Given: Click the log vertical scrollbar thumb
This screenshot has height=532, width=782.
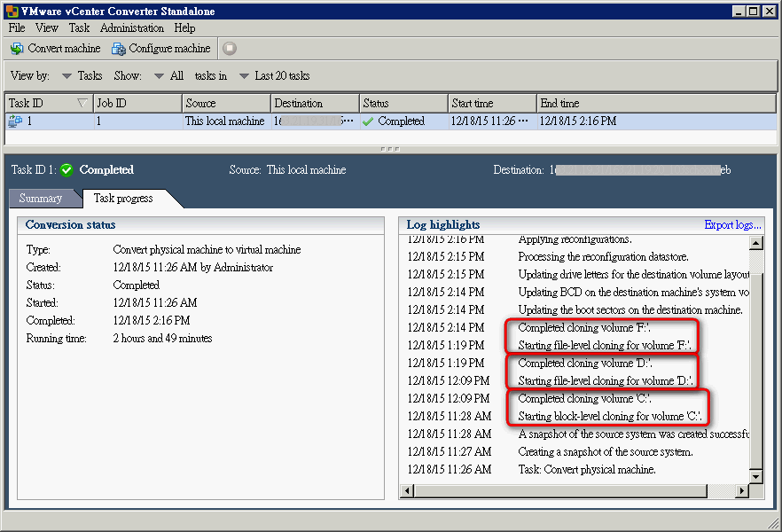Looking at the screenshot, I should coord(756,372).
